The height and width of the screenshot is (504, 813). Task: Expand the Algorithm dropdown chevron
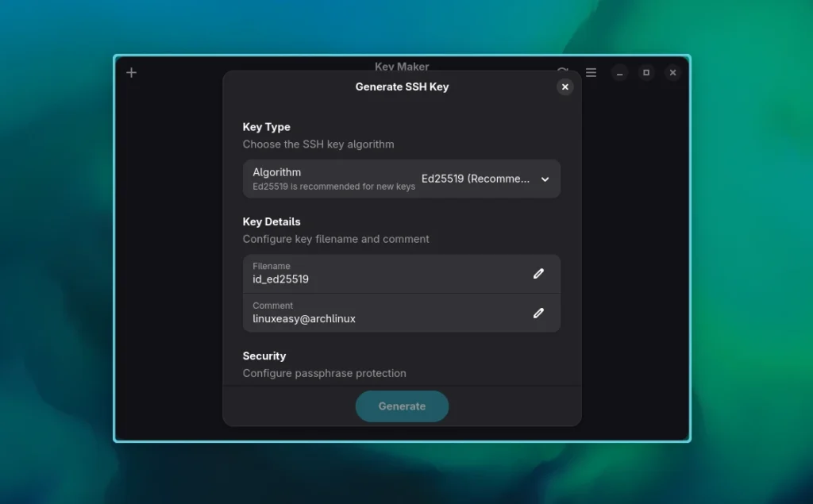[545, 179]
